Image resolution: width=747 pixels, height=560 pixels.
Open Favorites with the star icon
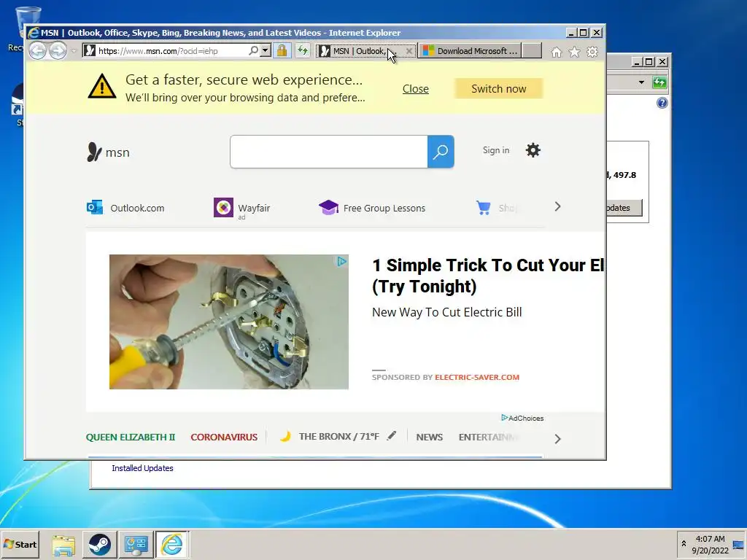pos(574,52)
